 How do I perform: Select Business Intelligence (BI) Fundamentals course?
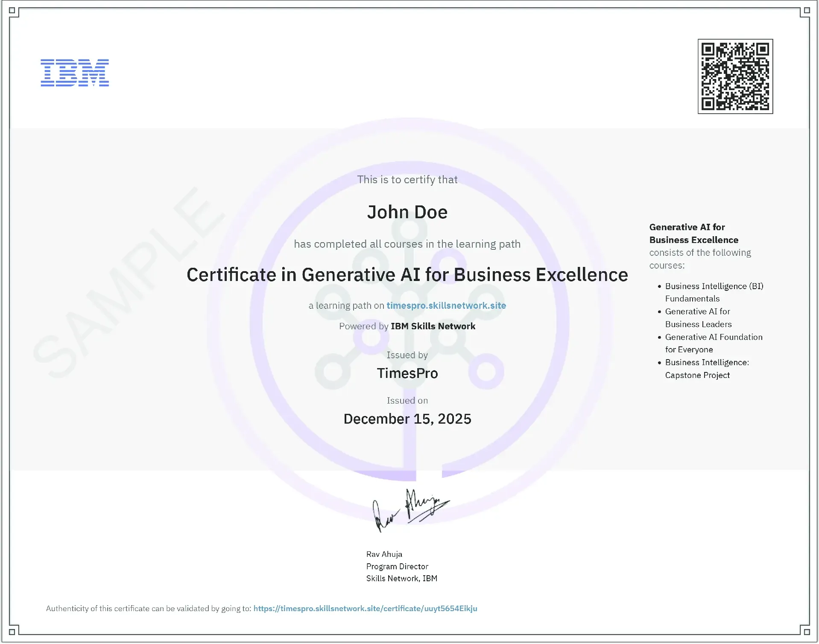coord(714,293)
